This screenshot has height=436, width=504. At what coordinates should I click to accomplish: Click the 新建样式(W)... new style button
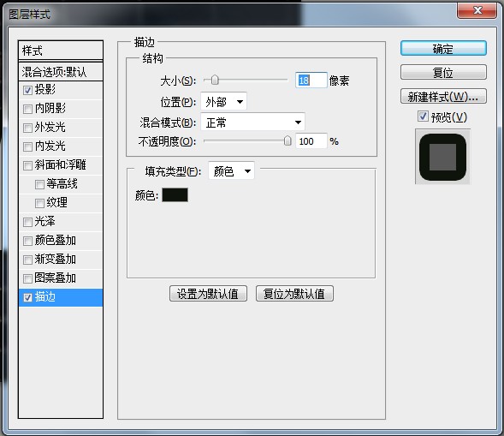coord(443,96)
